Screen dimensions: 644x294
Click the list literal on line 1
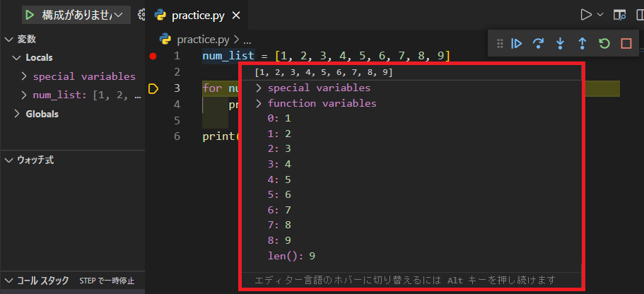(x=363, y=55)
